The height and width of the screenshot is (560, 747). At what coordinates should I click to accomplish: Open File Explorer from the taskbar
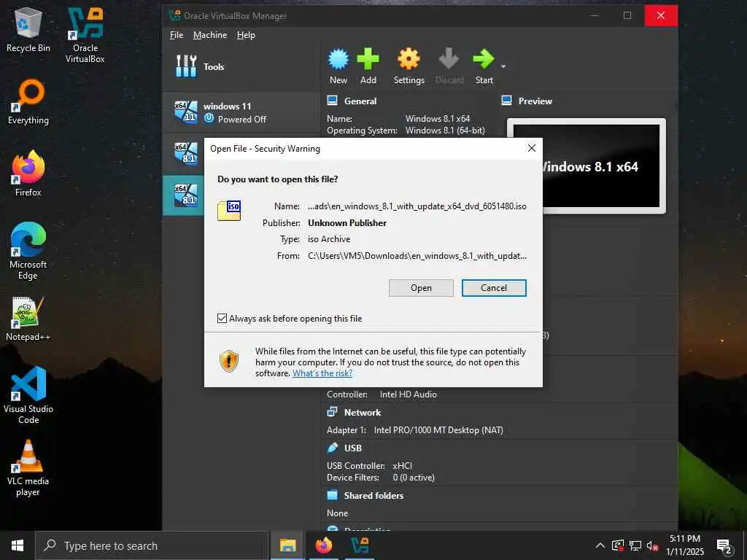pyautogui.click(x=287, y=545)
